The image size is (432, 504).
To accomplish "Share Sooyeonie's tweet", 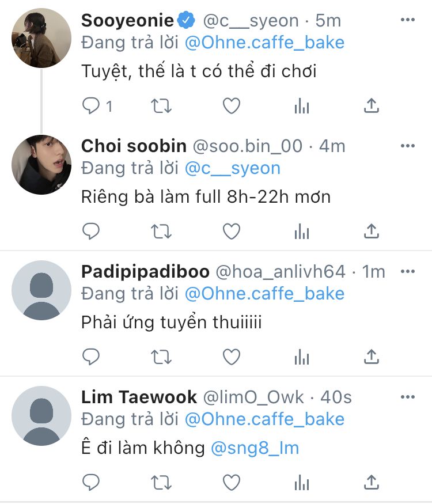I will coord(372,106).
